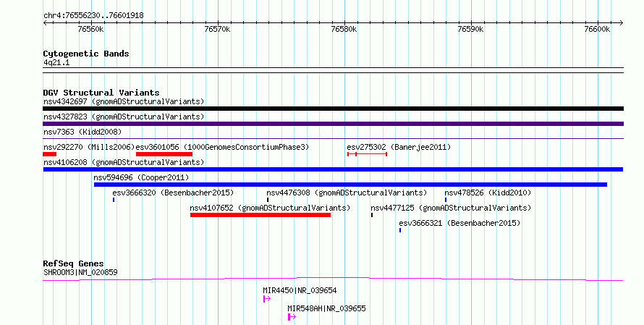Select the red nsv292270 variant bar
This screenshot has height=325, width=644.
[x=50, y=154]
